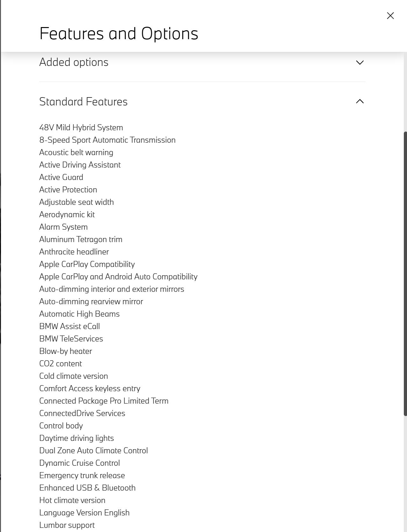Expand the Added options chevron
The image size is (407, 532).
pyautogui.click(x=360, y=62)
